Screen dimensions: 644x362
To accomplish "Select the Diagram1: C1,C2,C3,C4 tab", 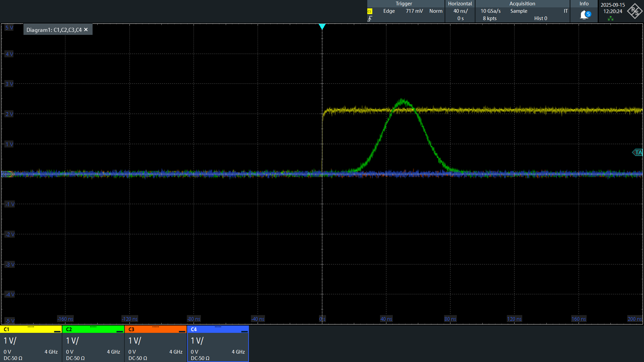I will [54, 29].
